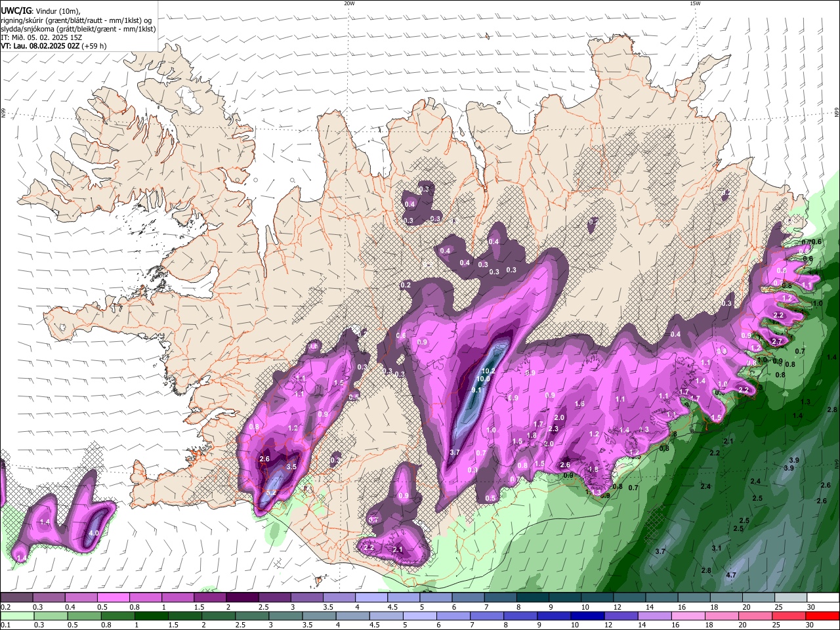Select the 2.7 value on the east coast

click(777, 341)
